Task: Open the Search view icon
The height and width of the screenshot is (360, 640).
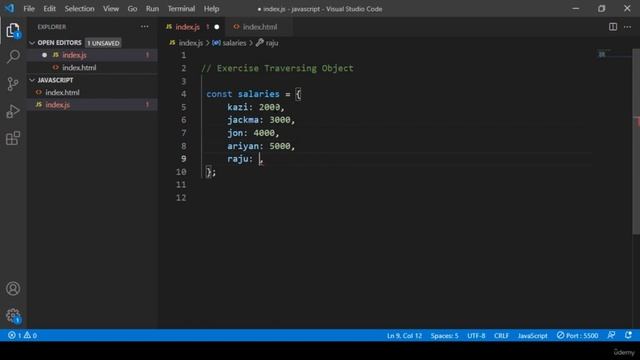Action: (x=13, y=56)
